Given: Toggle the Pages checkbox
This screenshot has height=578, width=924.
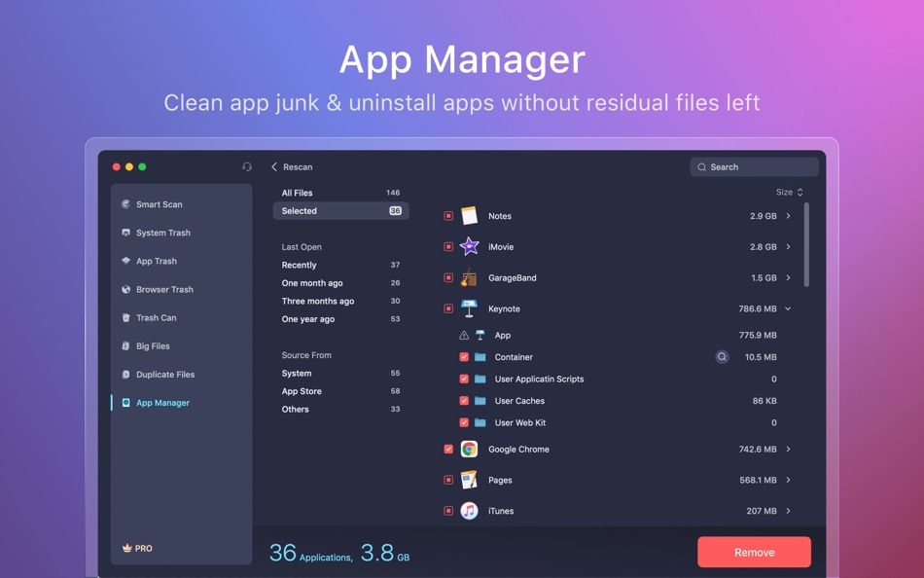Looking at the screenshot, I should pyautogui.click(x=448, y=480).
